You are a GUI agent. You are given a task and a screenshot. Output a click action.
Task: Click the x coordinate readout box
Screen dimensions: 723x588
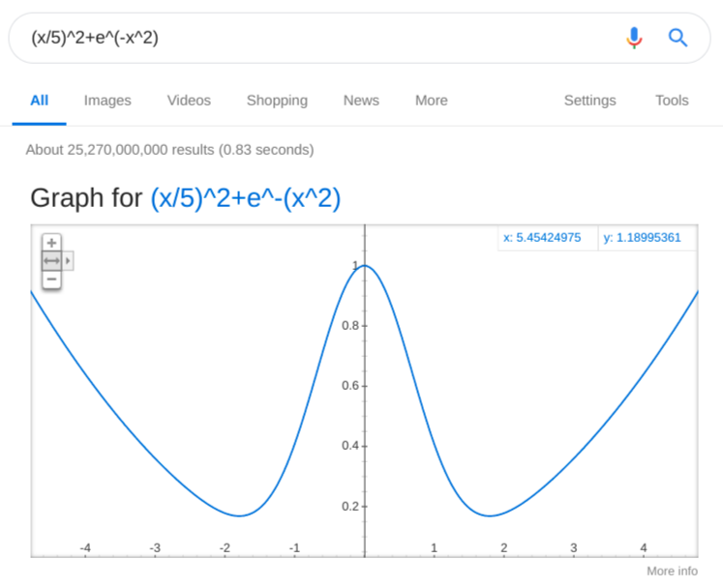546,238
